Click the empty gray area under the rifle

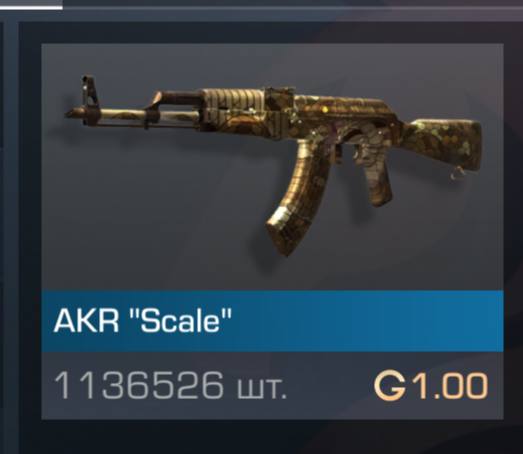[x=150, y=217]
